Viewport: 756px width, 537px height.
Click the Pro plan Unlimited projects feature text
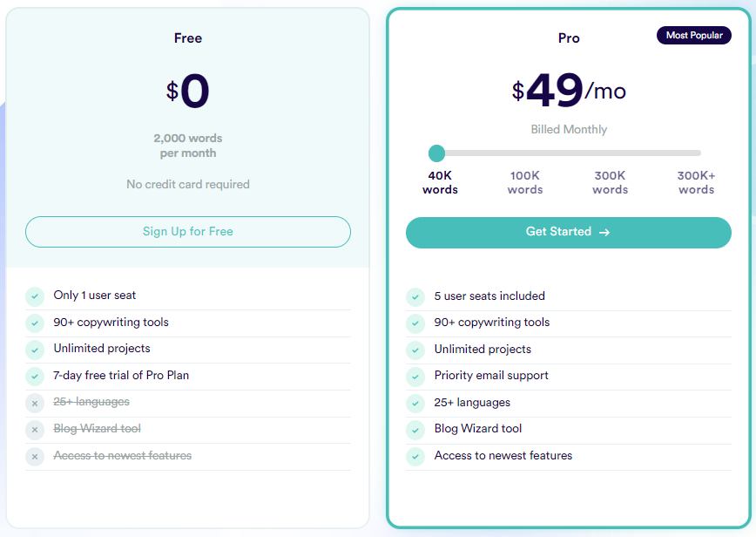pos(483,350)
